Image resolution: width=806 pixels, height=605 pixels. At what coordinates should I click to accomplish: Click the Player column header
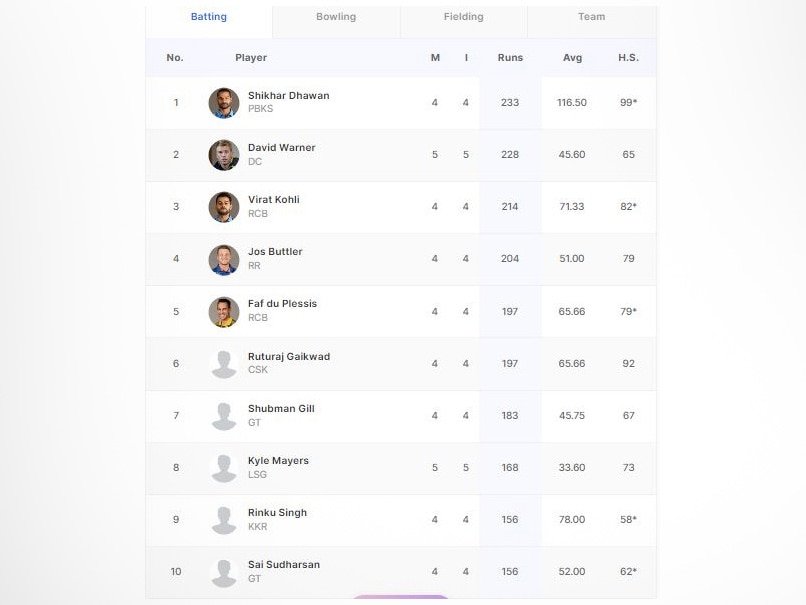point(251,58)
